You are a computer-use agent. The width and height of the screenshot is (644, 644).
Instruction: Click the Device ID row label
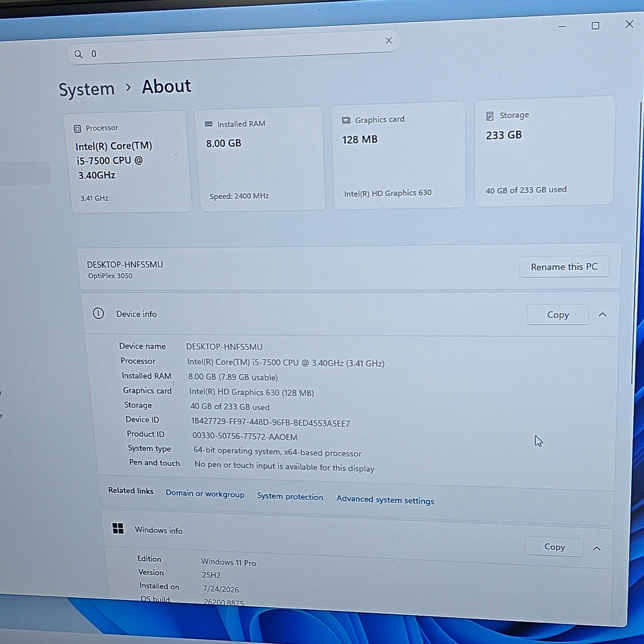[142, 419]
